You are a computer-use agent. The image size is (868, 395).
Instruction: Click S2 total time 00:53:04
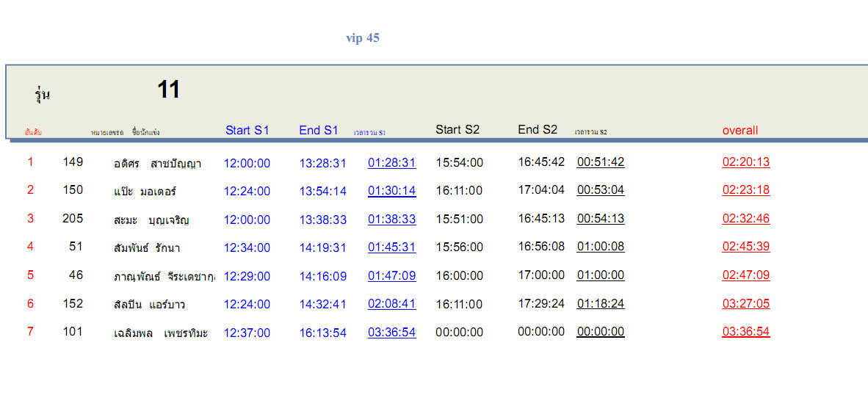[600, 190]
